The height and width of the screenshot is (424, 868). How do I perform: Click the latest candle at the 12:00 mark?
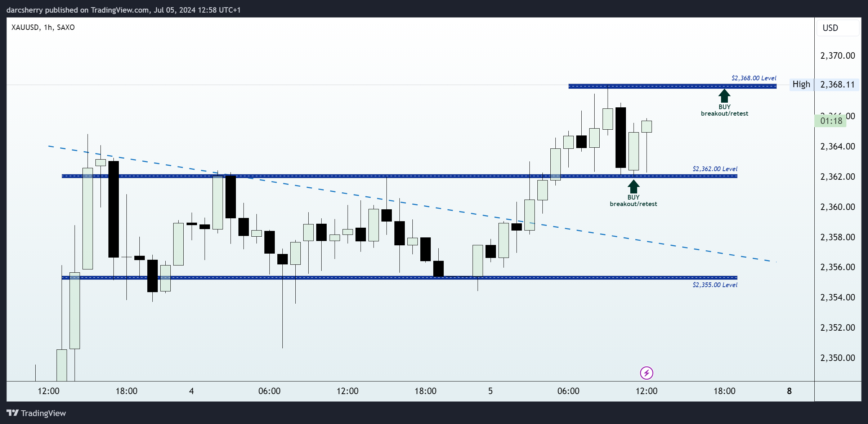coord(646,126)
